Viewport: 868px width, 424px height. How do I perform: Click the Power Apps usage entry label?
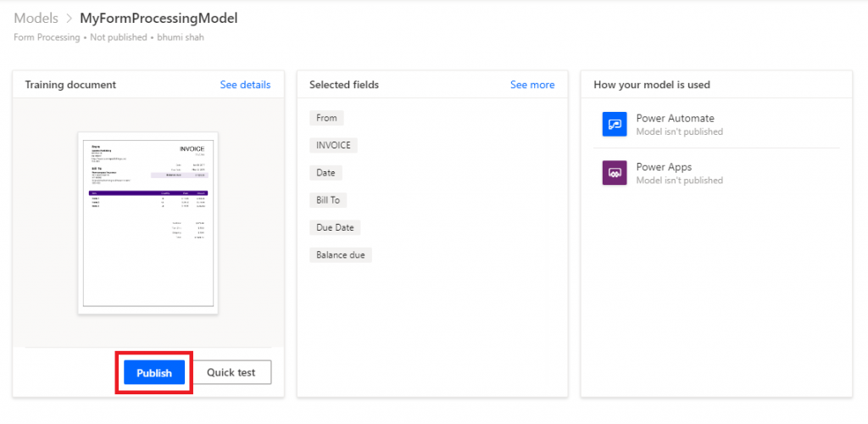664,167
